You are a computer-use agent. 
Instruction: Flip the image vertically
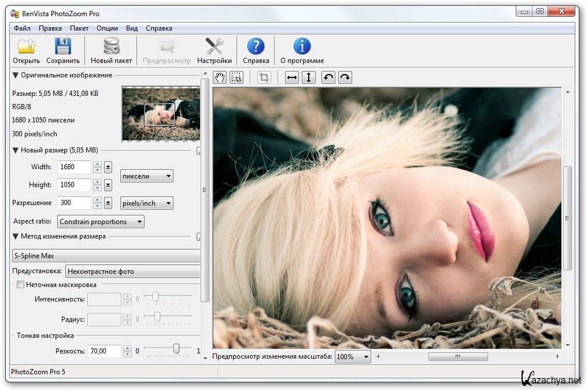[309, 77]
